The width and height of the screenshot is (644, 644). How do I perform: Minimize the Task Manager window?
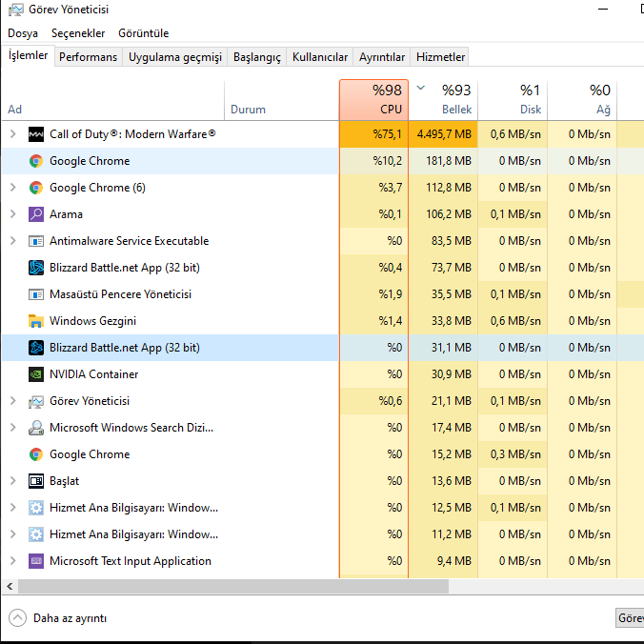pos(602,9)
